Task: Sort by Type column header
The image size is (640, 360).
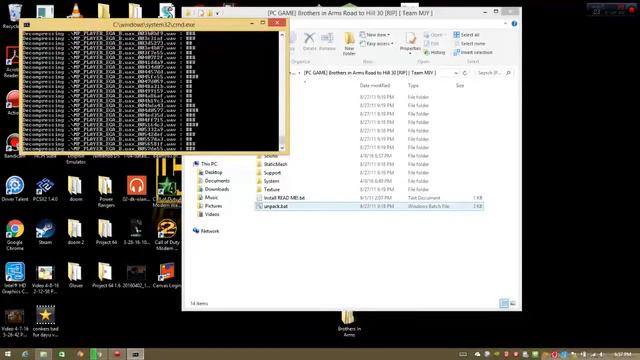Action: [413, 85]
